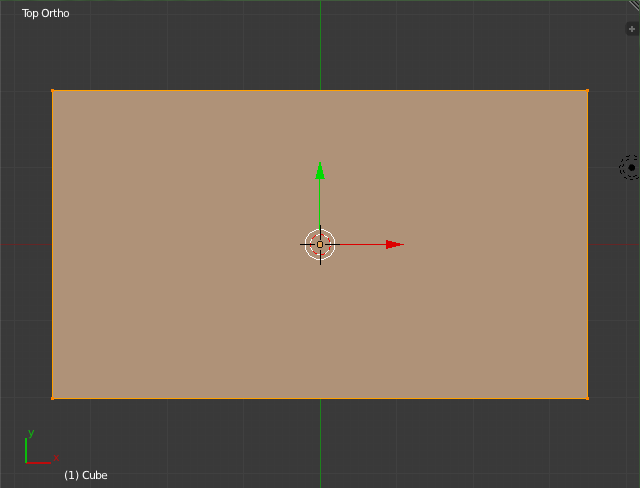Viewport: 640px width, 488px height.
Task: Click the cube's left orange edge
Action: 52,300
